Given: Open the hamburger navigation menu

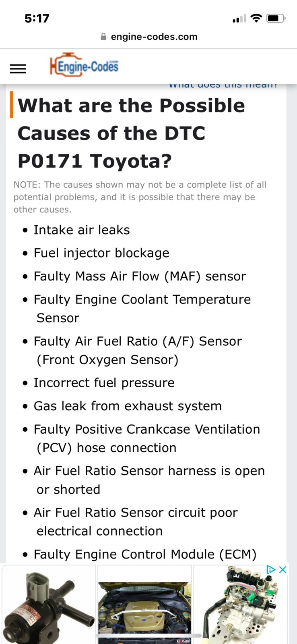Looking at the screenshot, I should tap(18, 69).
